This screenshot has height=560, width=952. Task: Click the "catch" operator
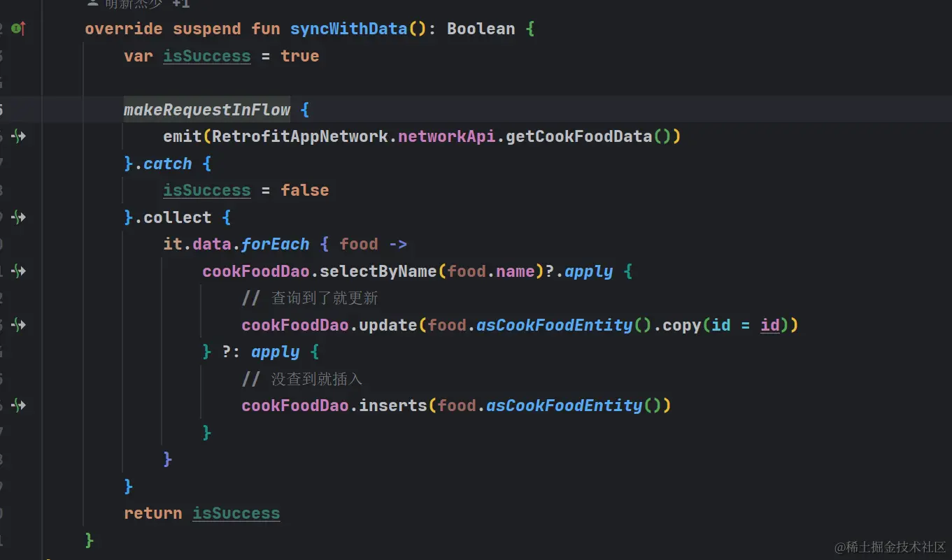pyautogui.click(x=168, y=164)
